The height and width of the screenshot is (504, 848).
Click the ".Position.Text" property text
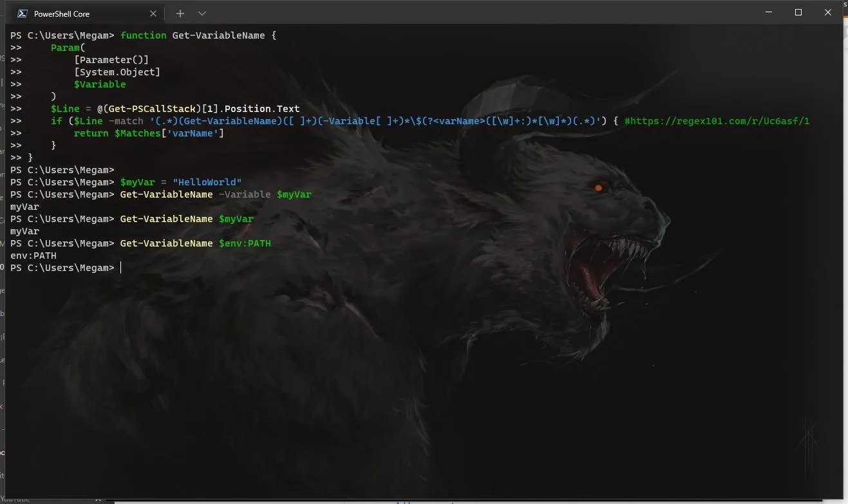(259, 109)
